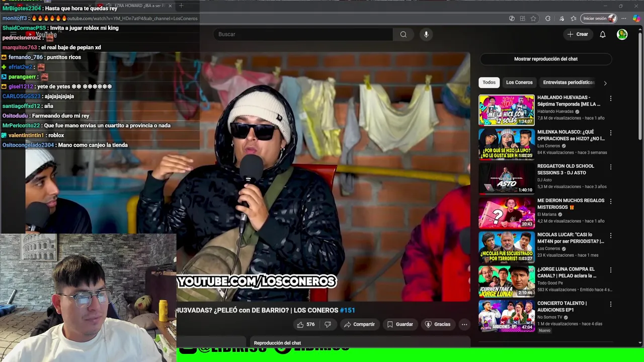Image resolution: width=644 pixels, height=362 pixels.
Task: Open more actions ellipsis under video
Action: tap(464, 324)
